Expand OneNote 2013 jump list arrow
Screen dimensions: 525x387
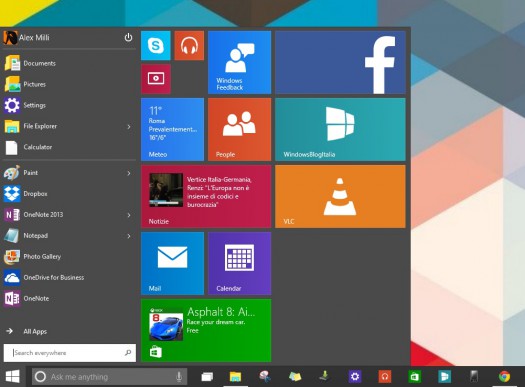(x=129, y=215)
